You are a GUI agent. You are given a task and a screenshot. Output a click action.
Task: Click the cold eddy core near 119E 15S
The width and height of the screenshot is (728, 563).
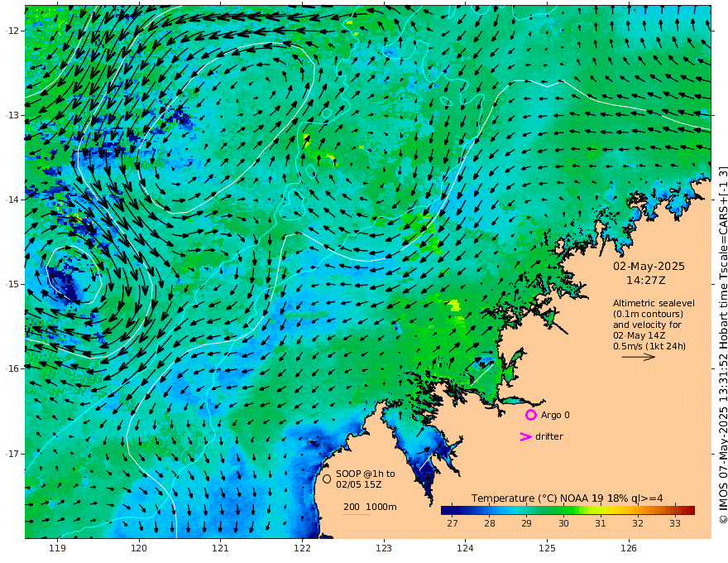[x=64, y=283]
